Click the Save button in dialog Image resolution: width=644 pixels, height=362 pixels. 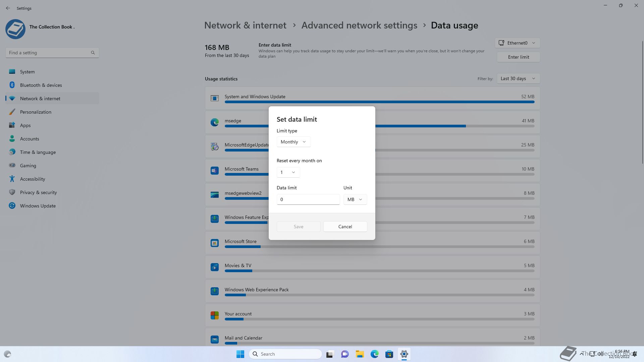[x=299, y=227]
